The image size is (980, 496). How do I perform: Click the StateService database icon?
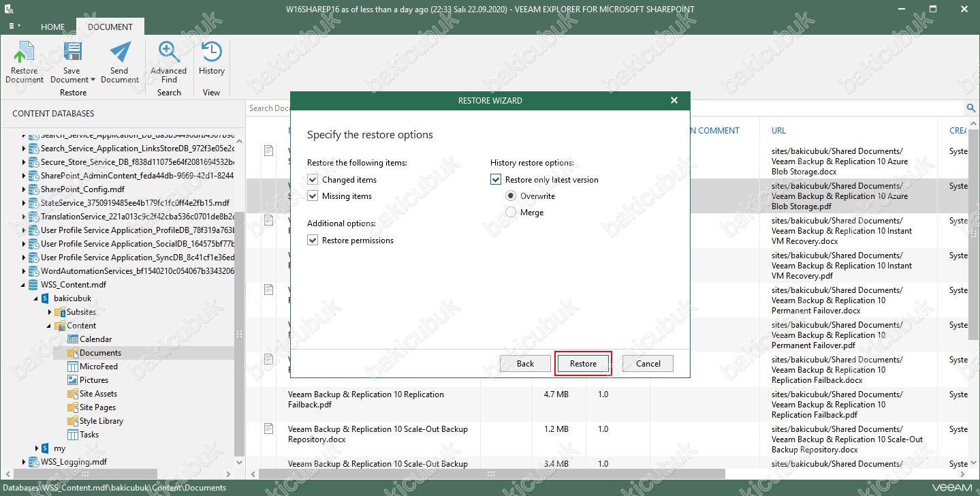pyautogui.click(x=34, y=203)
